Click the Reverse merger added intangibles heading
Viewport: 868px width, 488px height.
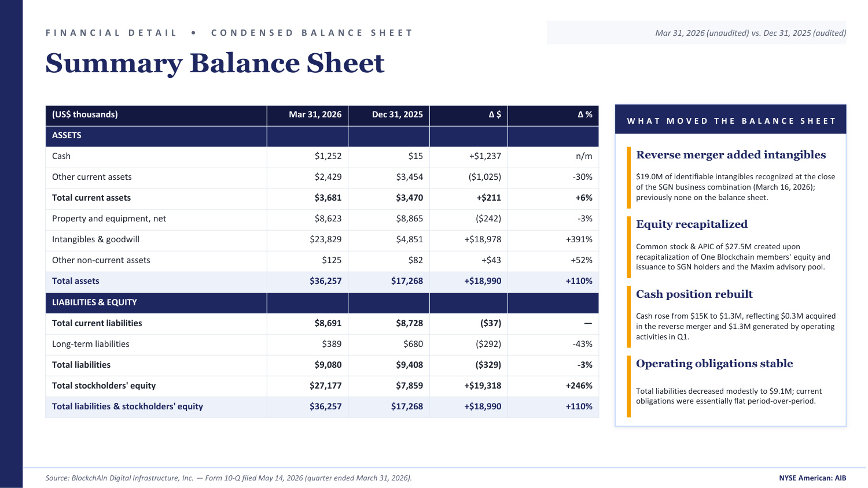point(731,155)
